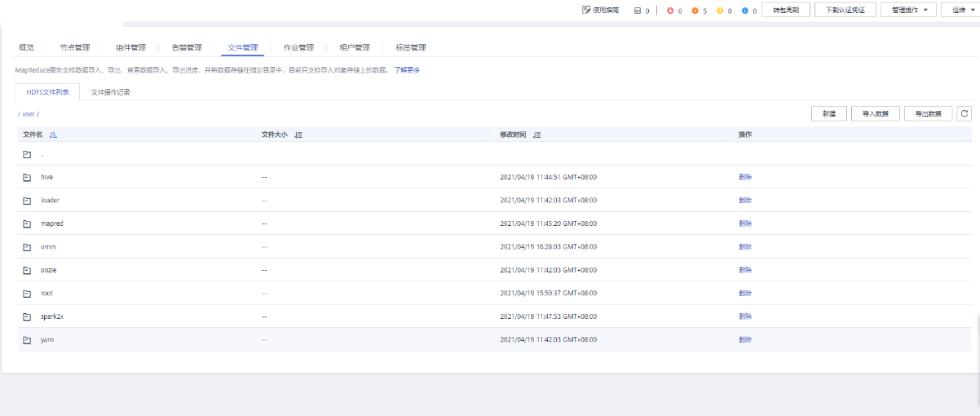
Task: Open the spark2x folder name
Action: [51, 316]
